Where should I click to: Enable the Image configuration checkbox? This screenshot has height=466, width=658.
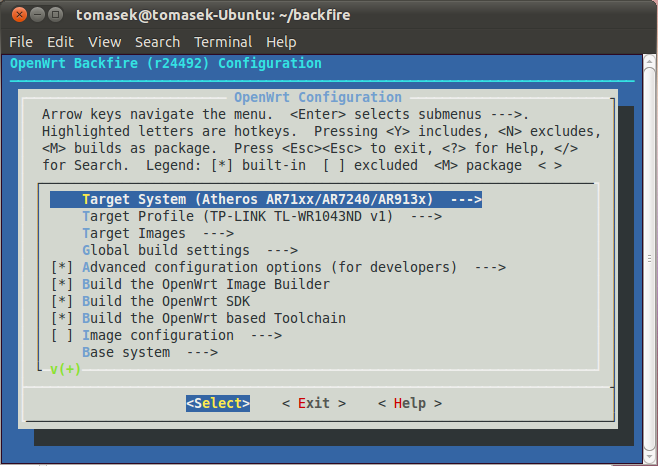(62, 335)
